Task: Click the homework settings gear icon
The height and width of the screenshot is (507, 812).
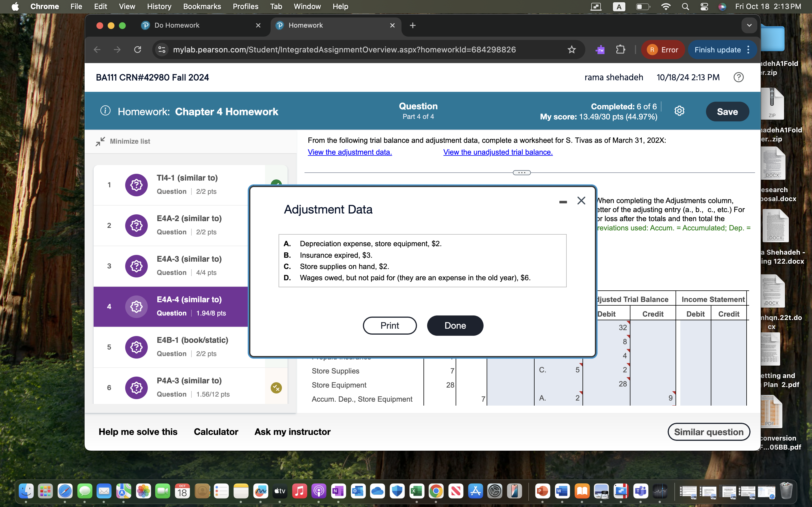Action: click(x=679, y=111)
